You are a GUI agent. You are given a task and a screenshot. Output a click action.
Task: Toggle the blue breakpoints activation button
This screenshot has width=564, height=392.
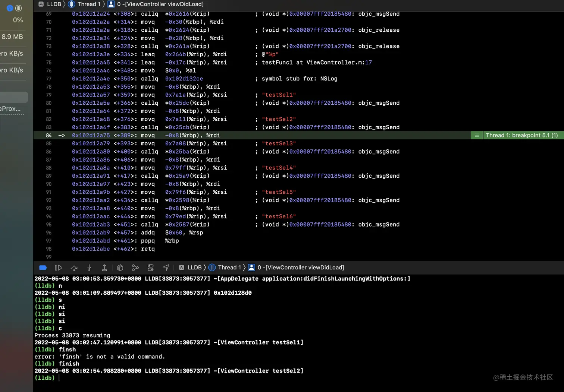click(43, 268)
